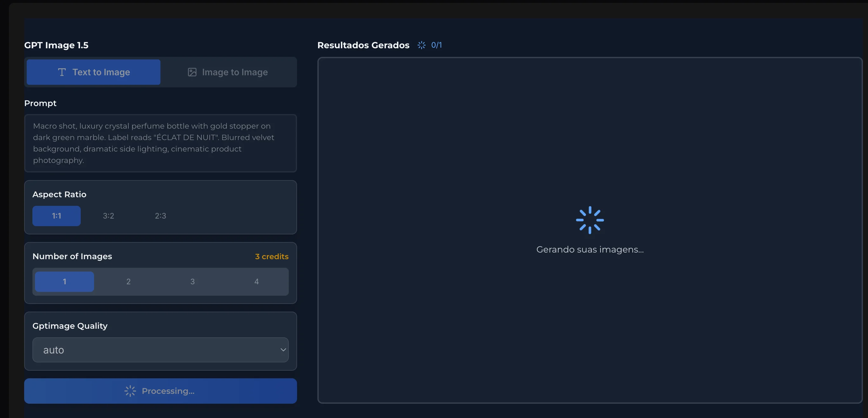868x418 pixels.
Task: Click the chevron on the quality selector
Action: coord(283,350)
